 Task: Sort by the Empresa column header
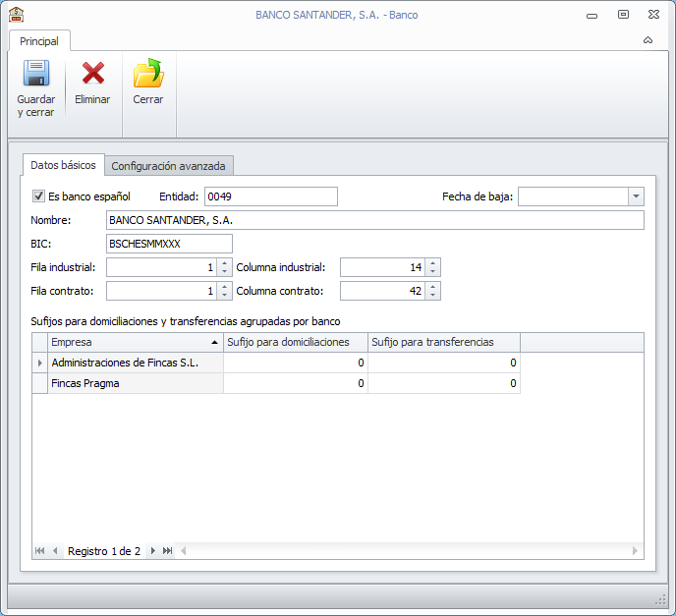pyautogui.click(x=128, y=342)
